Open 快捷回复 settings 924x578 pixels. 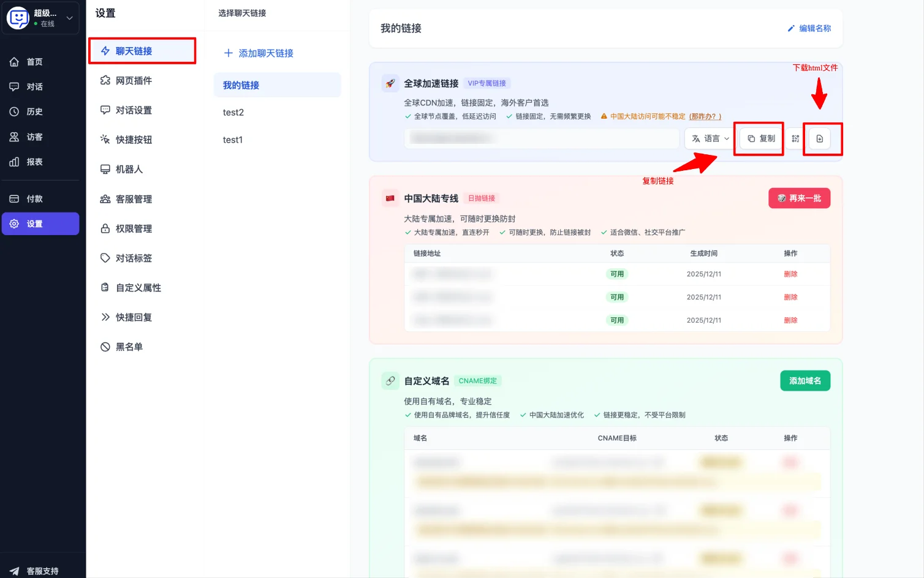pyautogui.click(x=133, y=317)
